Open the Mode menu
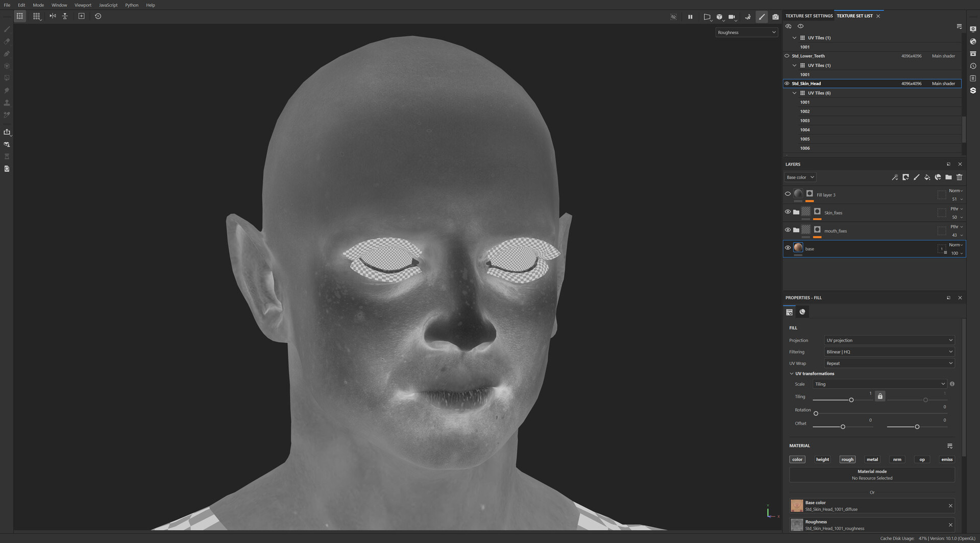980x543 pixels. click(x=38, y=5)
